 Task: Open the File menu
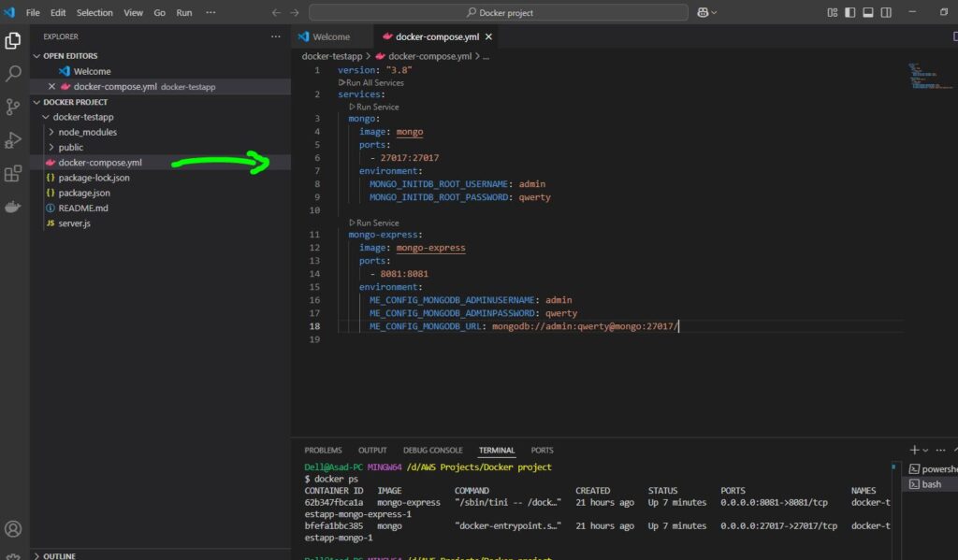click(33, 12)
